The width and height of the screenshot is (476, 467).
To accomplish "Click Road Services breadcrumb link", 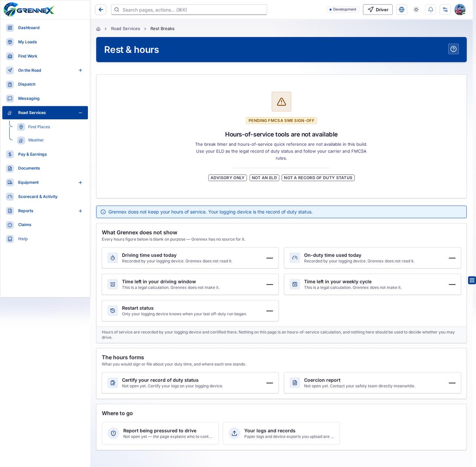I will pyautogui.click(x=125, y=29).
